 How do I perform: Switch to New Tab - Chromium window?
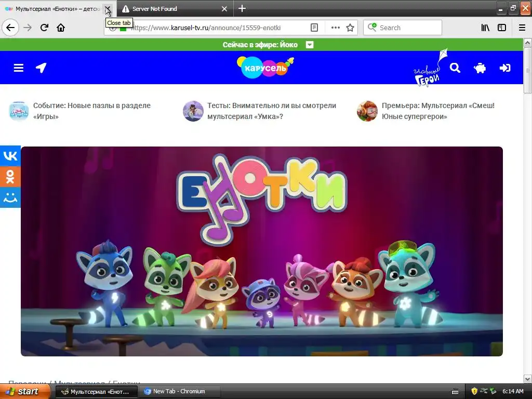pos(180,392)
